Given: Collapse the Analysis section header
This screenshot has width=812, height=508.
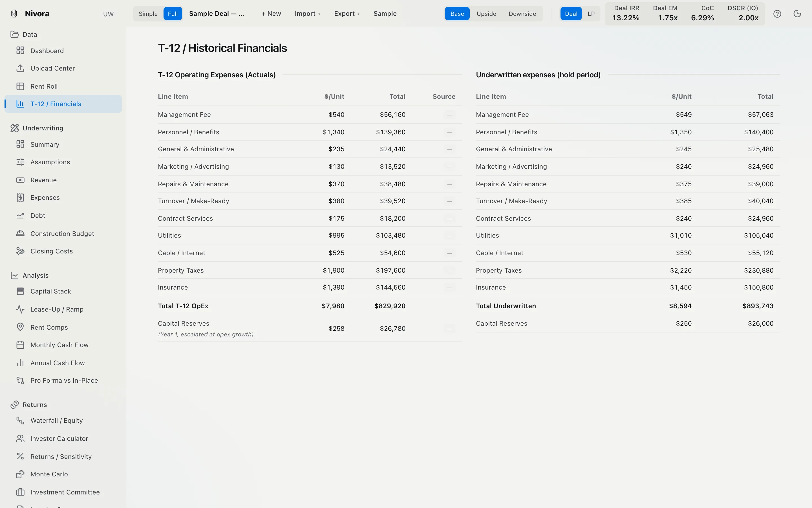Looking at the screenshot, I should tap(63, 275).
